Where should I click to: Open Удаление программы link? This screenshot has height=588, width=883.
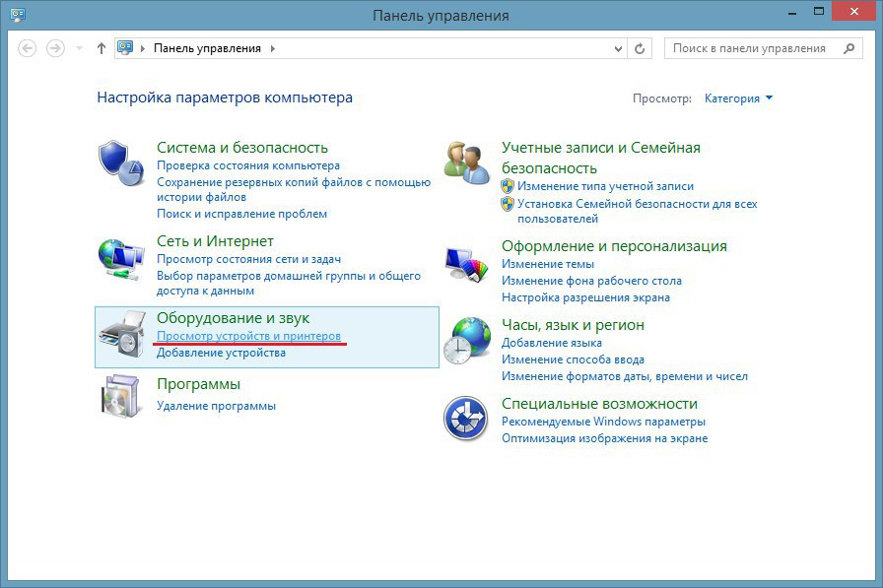[x=216, y=406]
